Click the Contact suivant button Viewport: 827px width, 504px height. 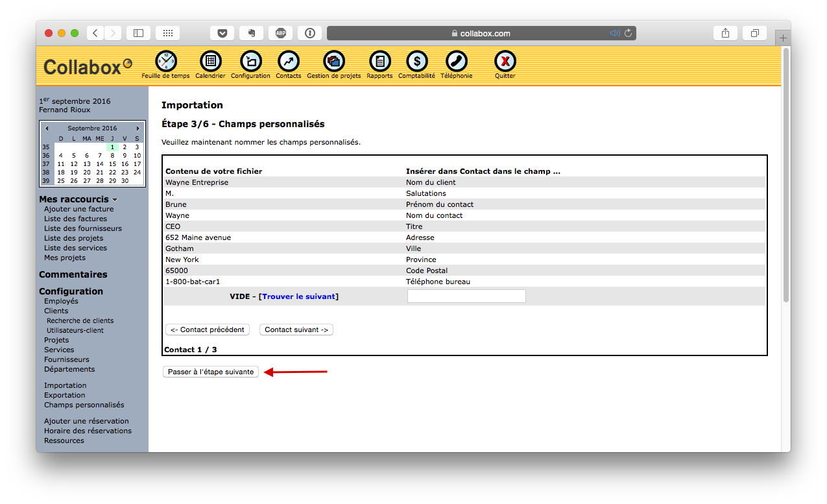click(296, 330)
